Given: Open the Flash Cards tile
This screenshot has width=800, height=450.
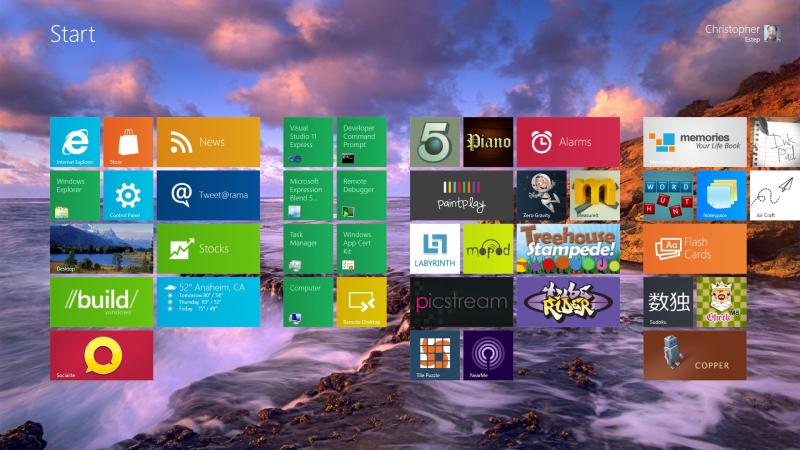Looking at the screenshot, I should 695,248.
